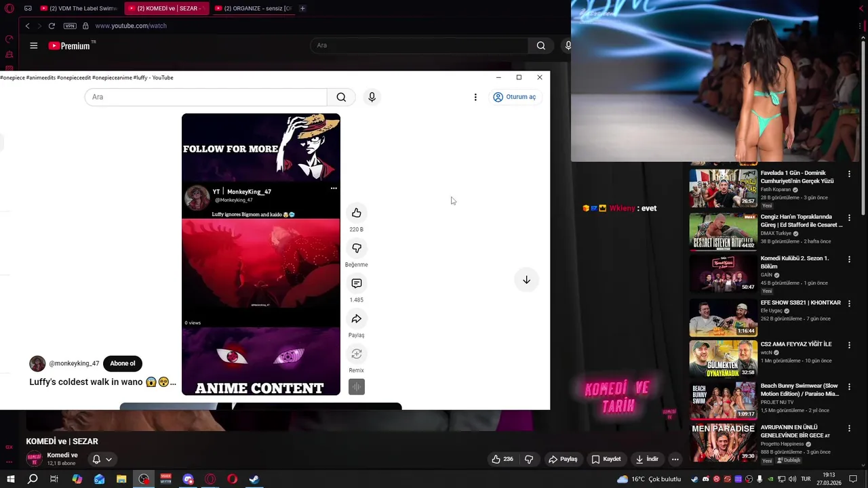Open settings menu in popup YouTube header
Viewport: 868px width, 488px height.
[x=475, y=97]
